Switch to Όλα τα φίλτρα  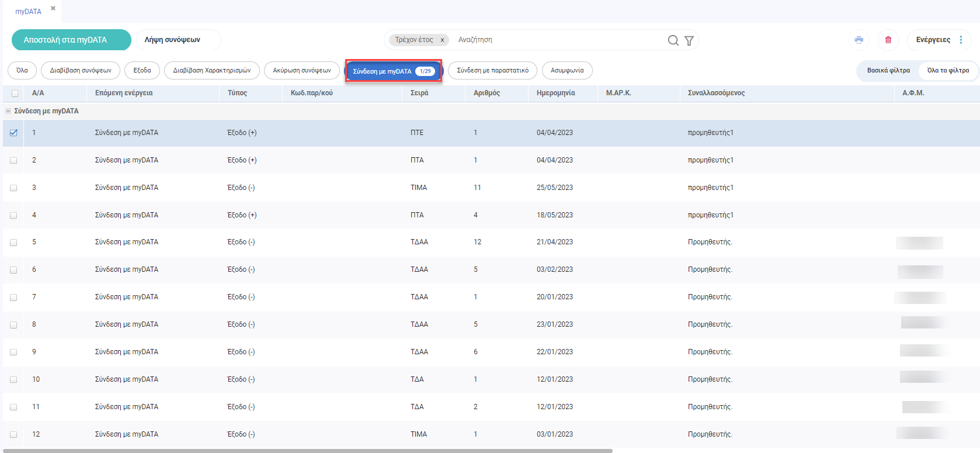947,70
